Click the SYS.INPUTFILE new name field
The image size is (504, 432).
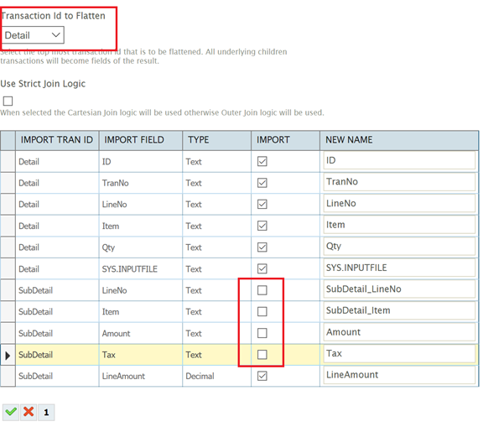point(398,268)
